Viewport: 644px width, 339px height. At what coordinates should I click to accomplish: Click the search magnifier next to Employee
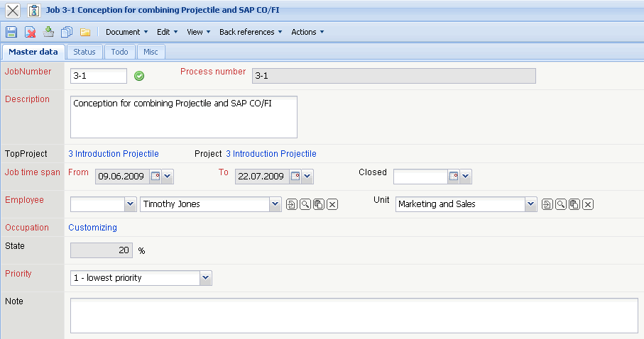tap(305, 204)
